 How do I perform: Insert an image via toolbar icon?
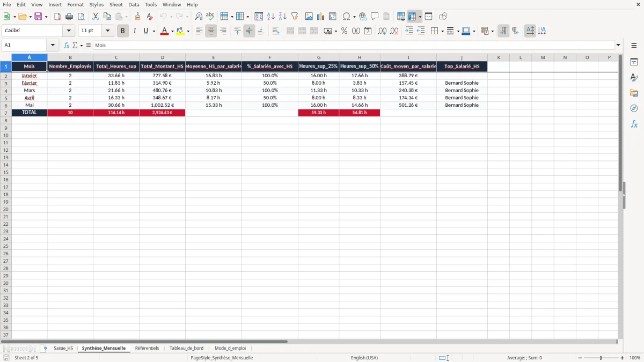[x=309, y=17]
